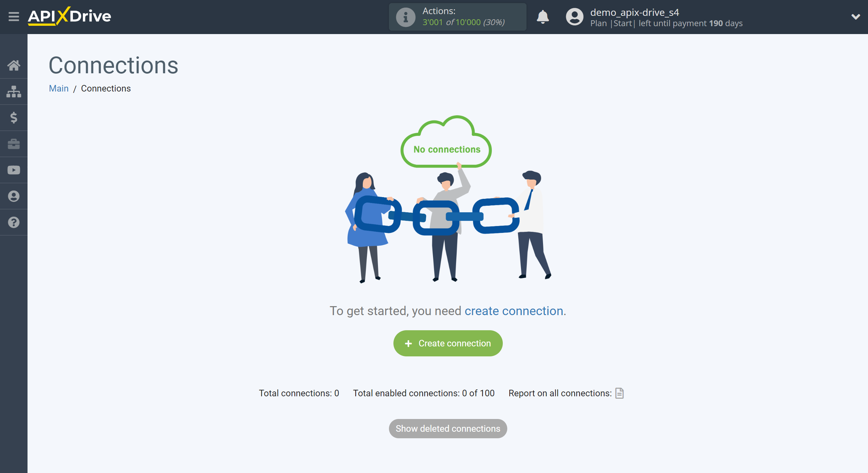
Task: Click the Video/tutorials icon in sidebar
Action: (14, 170)
